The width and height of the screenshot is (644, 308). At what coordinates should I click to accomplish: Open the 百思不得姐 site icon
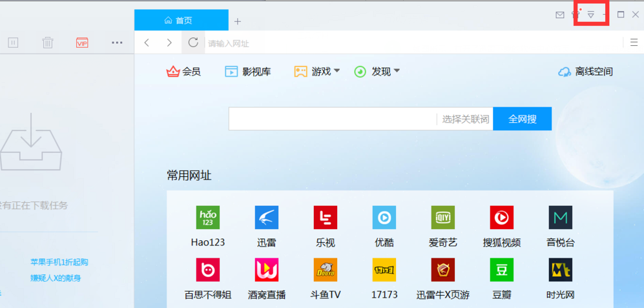click(x=208, y=269)
